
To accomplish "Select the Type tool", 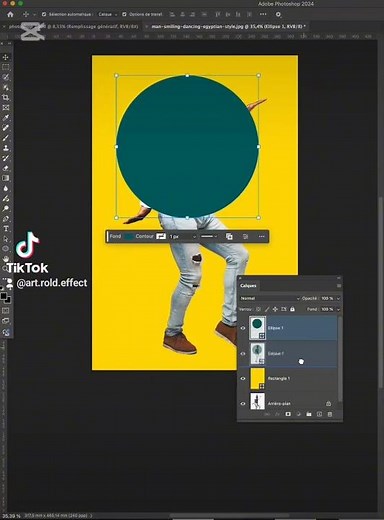I will point(6,229).
